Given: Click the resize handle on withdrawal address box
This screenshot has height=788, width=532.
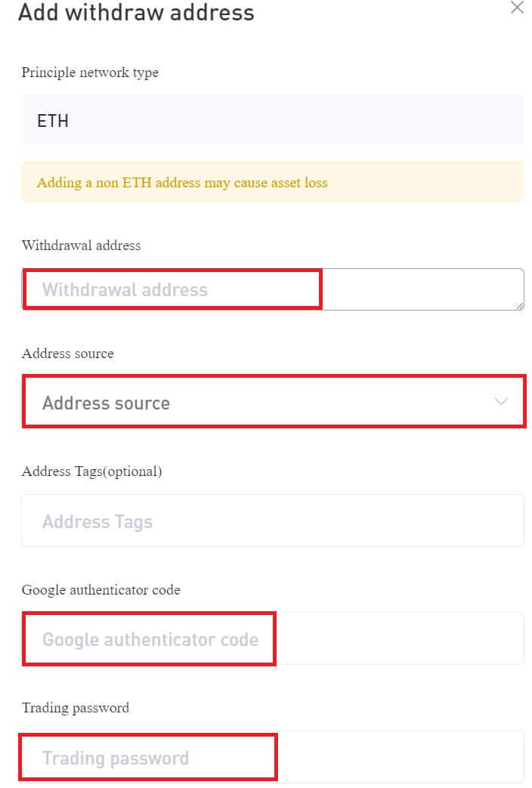Looking at the screenshot, I should tap(520, 305).
